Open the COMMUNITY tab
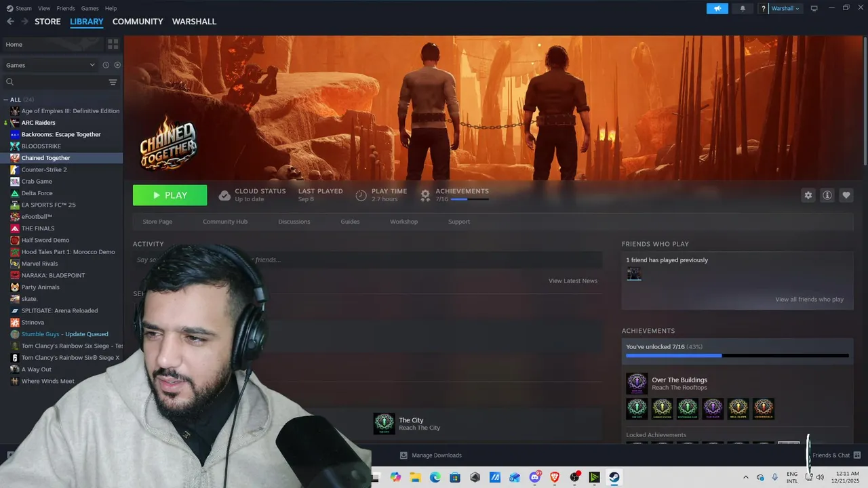 (x=138, y=22)
